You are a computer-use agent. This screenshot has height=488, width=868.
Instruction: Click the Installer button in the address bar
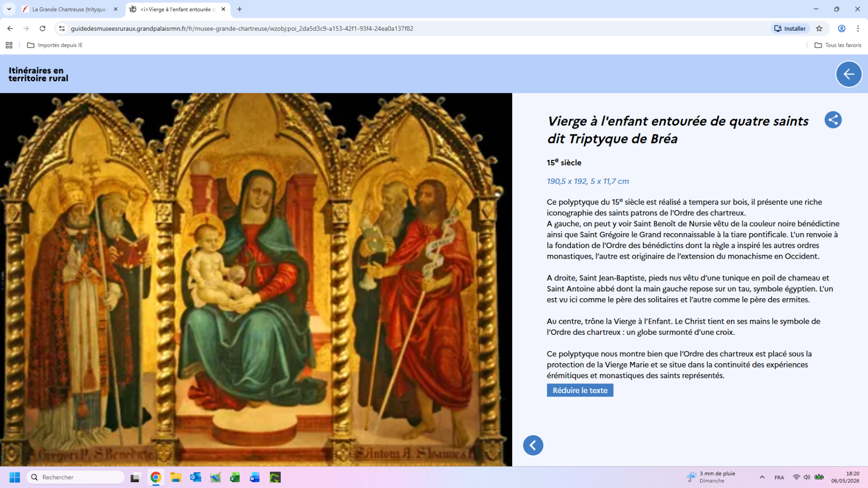click(x=790, y=28)
